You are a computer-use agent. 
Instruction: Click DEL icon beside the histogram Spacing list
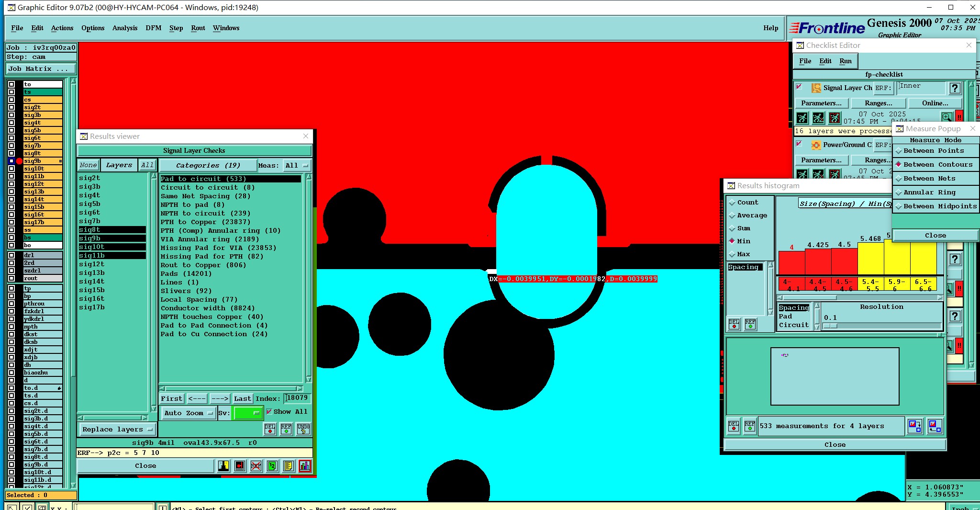(x=734, y=324)
